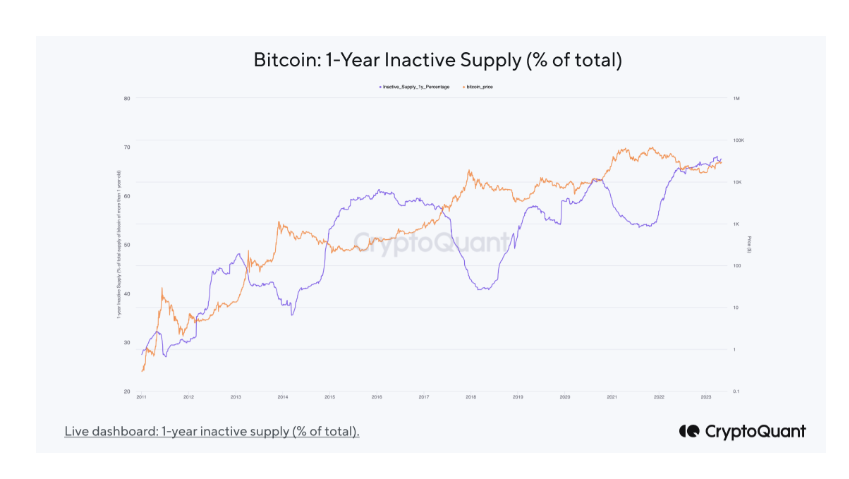Click the 2023 label on the x-axis

click(706, 397)
